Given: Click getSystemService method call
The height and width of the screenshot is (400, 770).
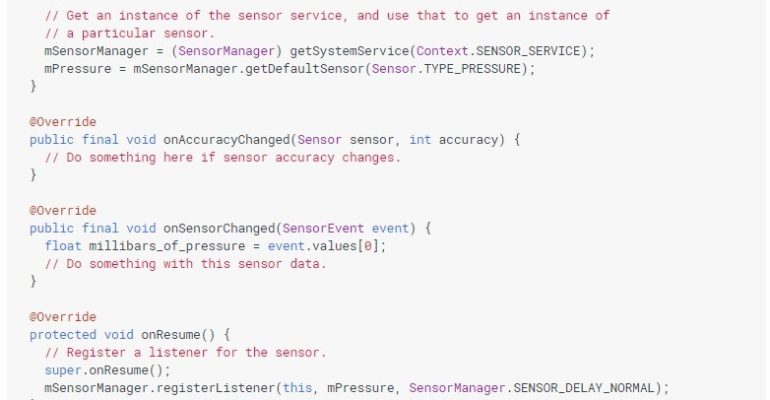Looking at the screenshot, I should coord(349,51).
